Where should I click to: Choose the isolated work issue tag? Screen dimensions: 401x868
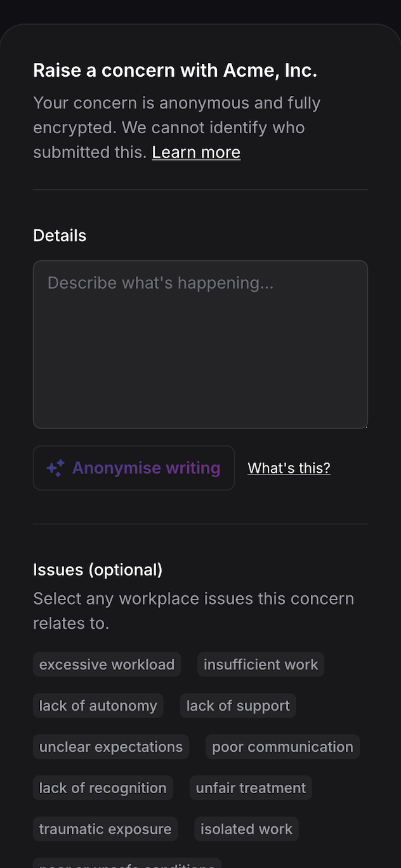click(246, 829)
